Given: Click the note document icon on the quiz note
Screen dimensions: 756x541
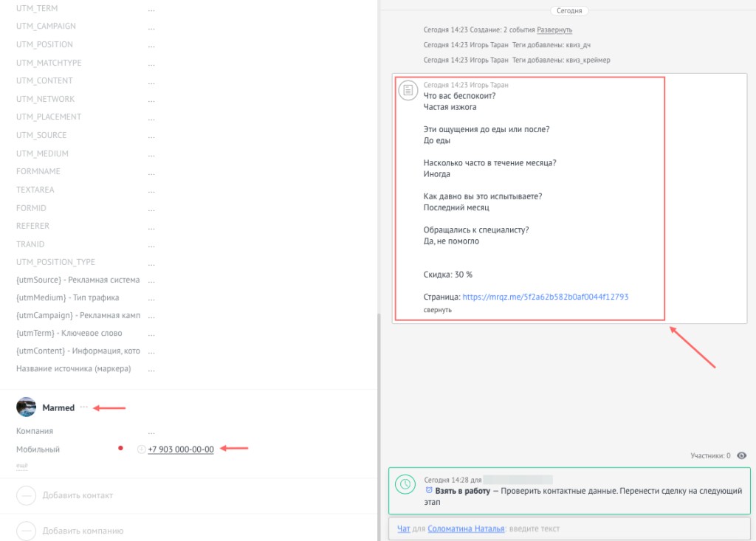Looking at the screenshot, I should [408, 90].
